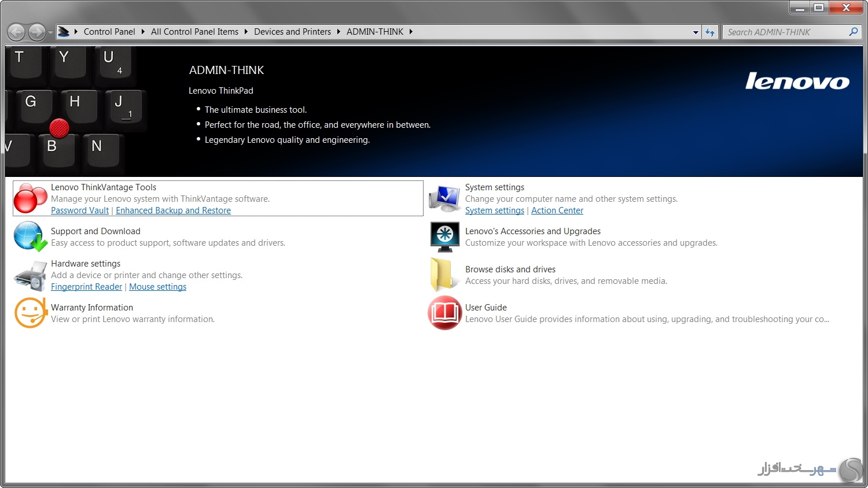Go forward with the Forward arrow button
Viewport: 868px width, 488px height.
coord(36,32)
